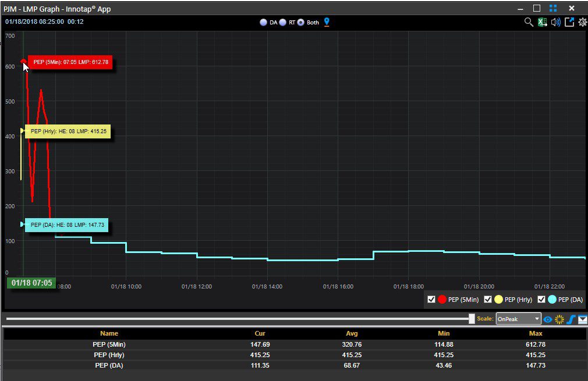Viewport: 588px width, 381px height.
Task: Click the Cur column header
Action: pos(260,333)
